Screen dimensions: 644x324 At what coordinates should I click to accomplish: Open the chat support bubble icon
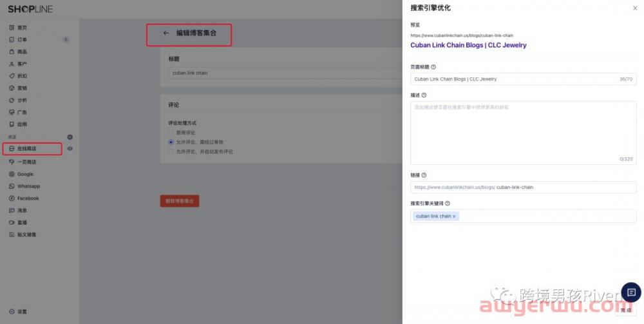(630, 292)
